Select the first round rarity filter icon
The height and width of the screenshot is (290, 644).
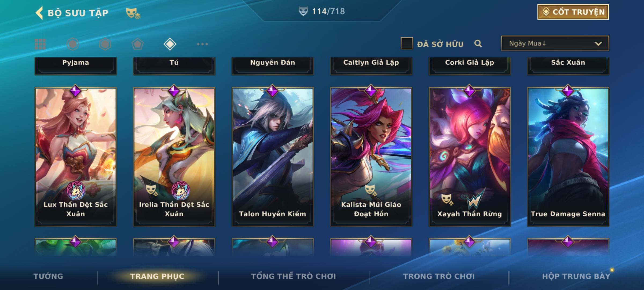coord(73,44)
